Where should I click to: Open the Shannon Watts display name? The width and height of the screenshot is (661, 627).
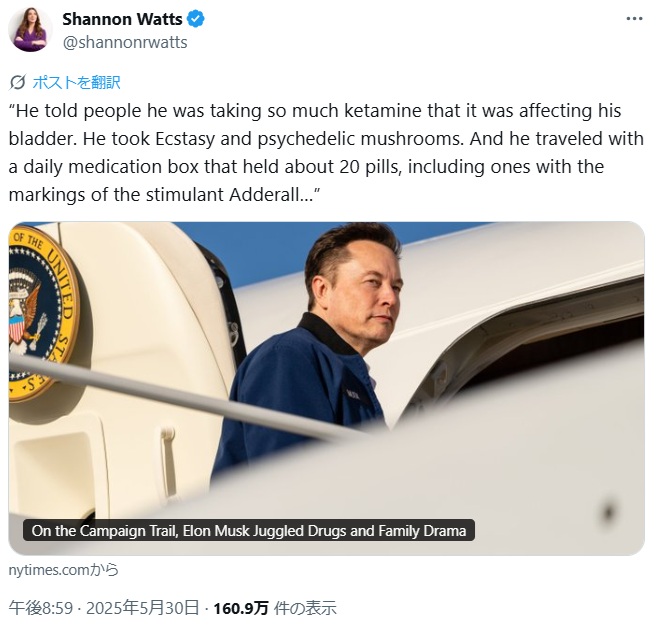click(122, 19)
